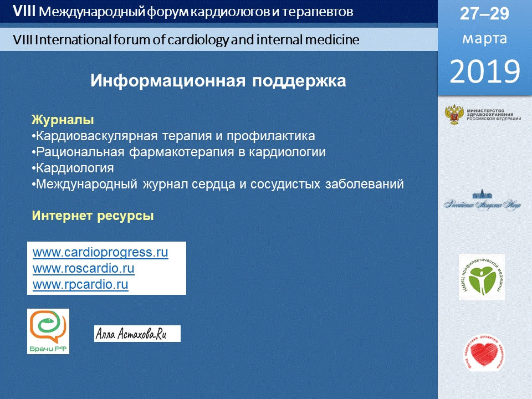
Task: Click the green НМИЦ профилактической медицины logo
Action: coord(482,277)
